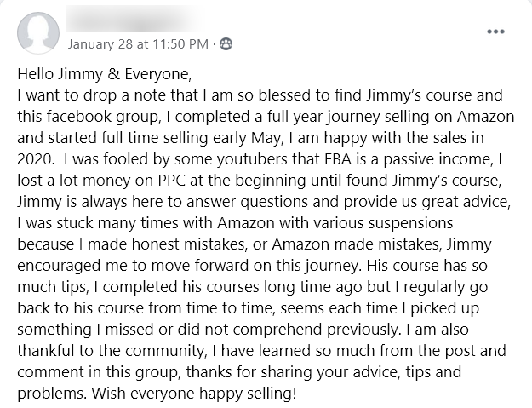The image size is (532, 408).
Task: Click the words 'facebook group' in the post
Action: 103,117
